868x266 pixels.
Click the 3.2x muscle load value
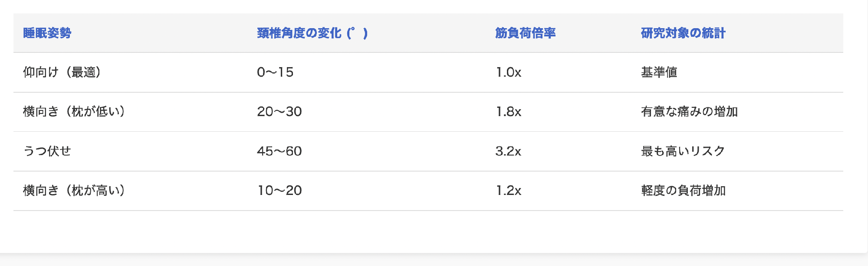(x=508, y=151)
